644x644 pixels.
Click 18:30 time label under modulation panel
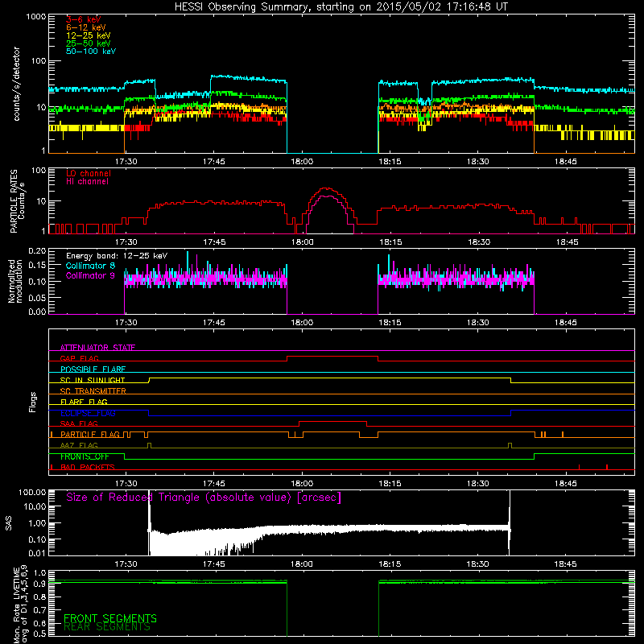click(477, 323)
